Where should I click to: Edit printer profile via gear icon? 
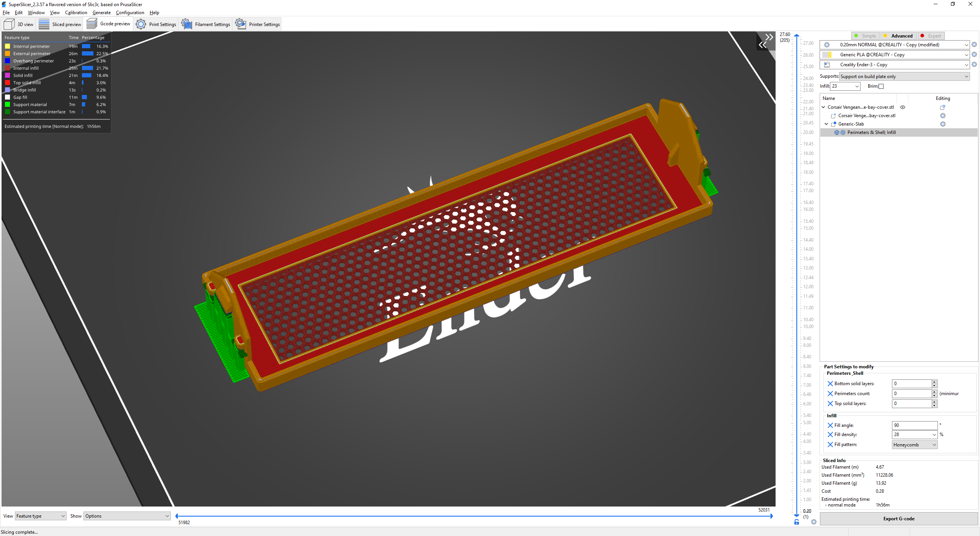(974, 65)
